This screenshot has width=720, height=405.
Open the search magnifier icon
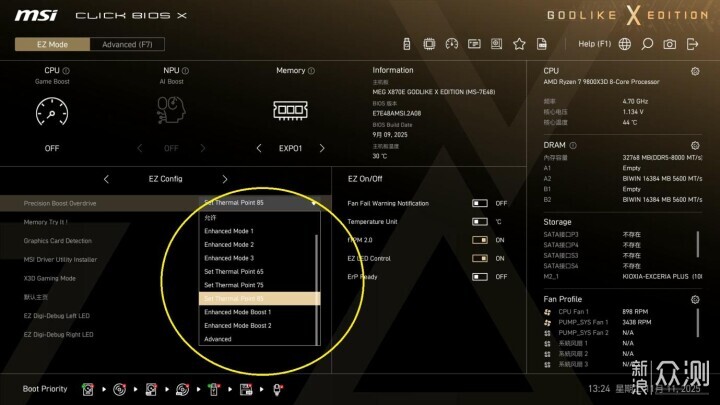tap(647, 44)
